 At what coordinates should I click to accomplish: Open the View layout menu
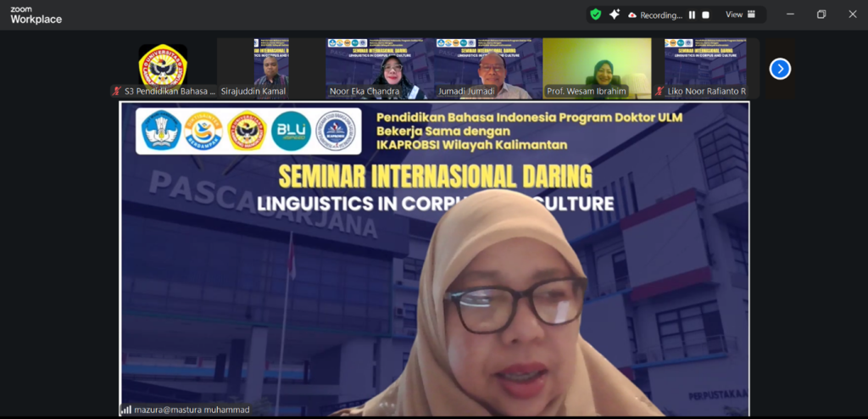(x=734, y=14)
